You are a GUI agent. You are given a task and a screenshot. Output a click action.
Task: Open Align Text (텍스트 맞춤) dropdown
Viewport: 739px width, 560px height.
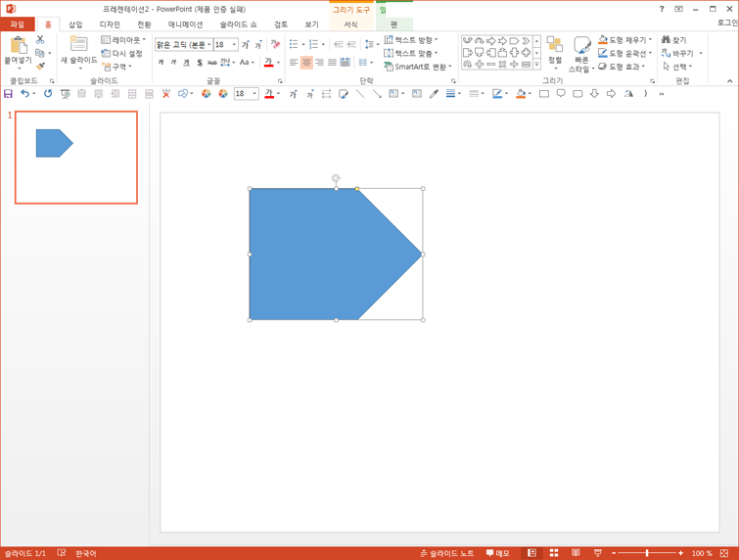click(x=411, y=53)
